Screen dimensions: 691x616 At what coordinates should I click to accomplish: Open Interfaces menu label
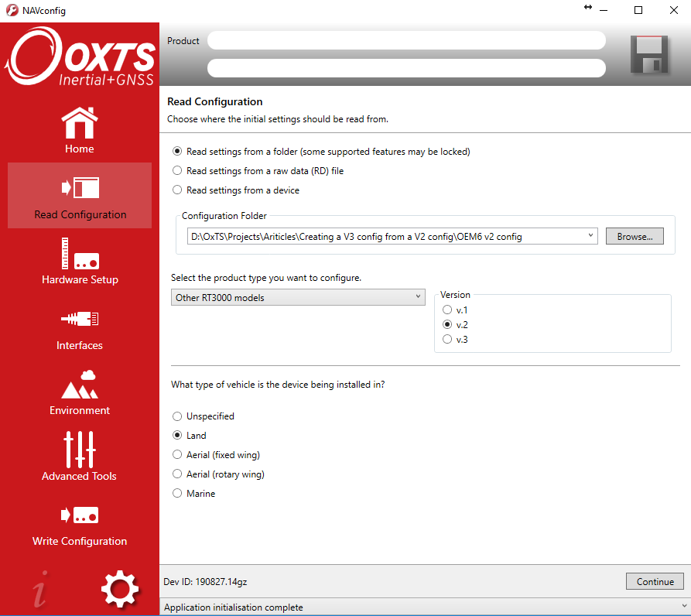tap(80, 345)
